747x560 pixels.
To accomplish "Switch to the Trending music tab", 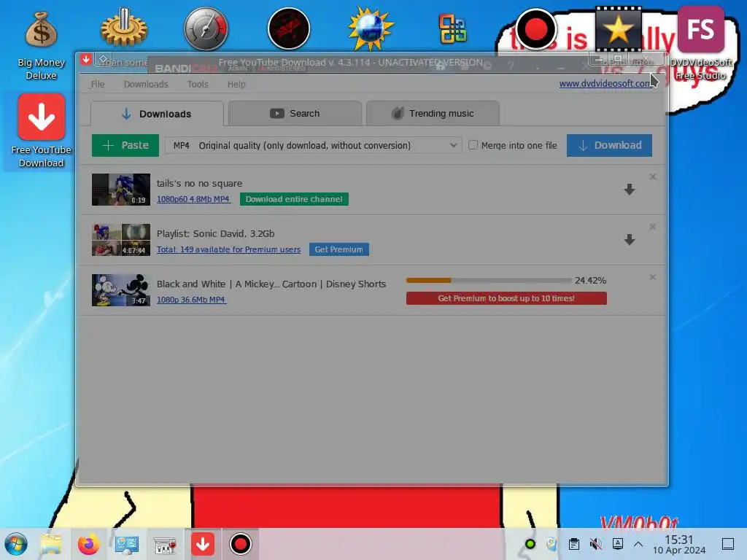I will click(x=433, y=113).
